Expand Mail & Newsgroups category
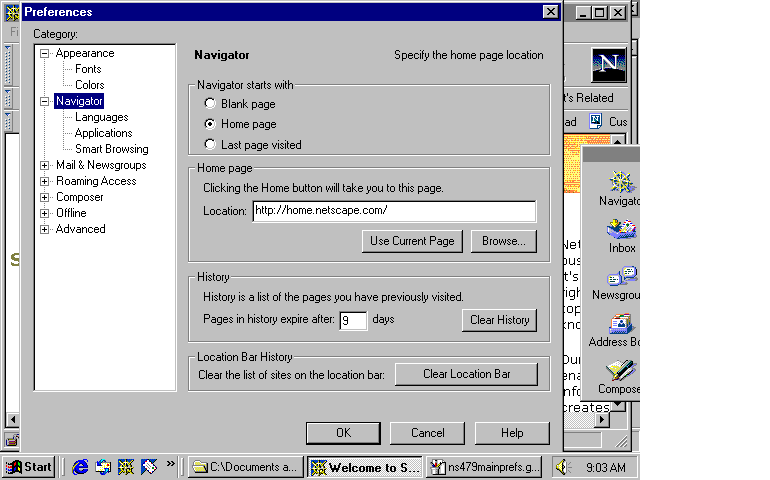The height and width of the screenshot is (480, 770). click(x=45, y=166)
